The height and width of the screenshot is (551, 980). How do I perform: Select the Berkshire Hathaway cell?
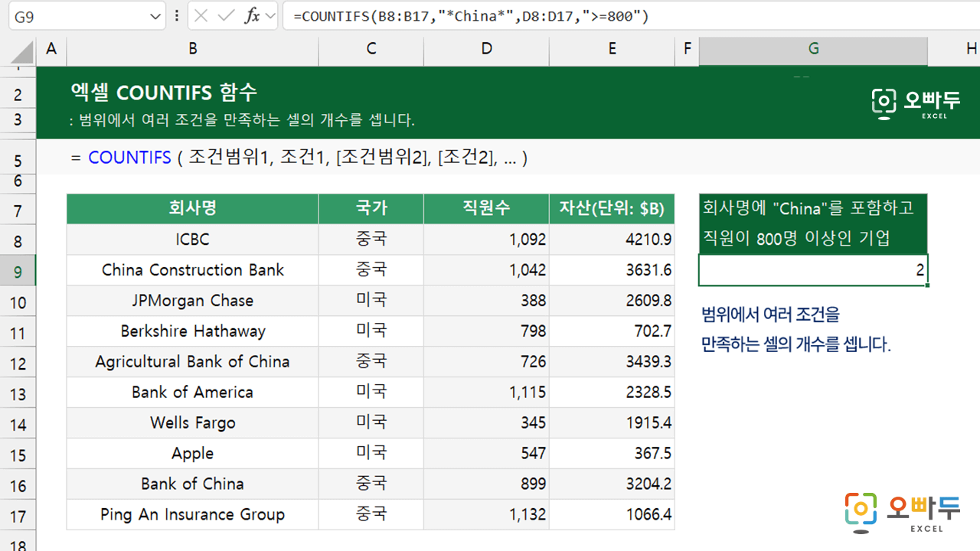point(193,331)
